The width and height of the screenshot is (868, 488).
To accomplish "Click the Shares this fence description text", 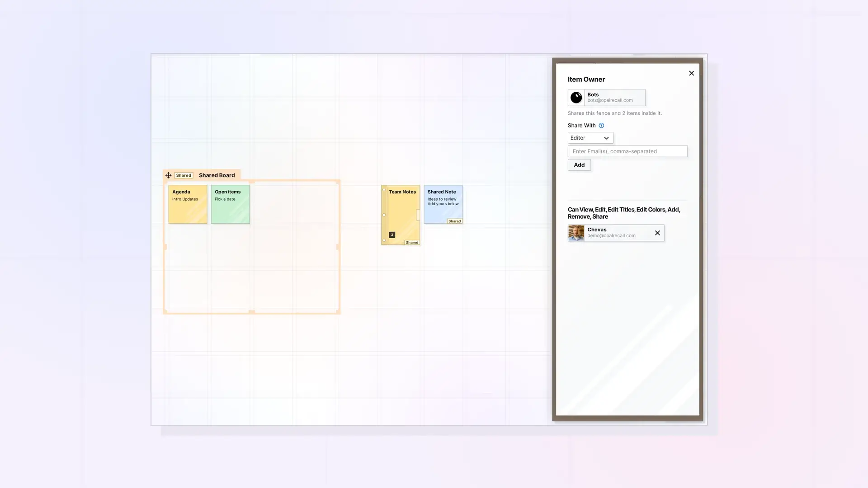I will [x=615, y=113].
